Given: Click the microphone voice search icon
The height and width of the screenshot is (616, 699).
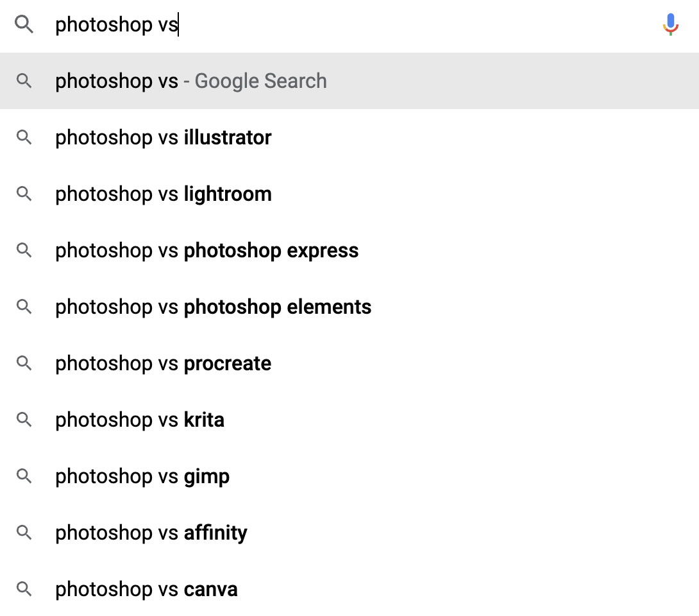Looking at the screenshot, I should tap(670, 24).
